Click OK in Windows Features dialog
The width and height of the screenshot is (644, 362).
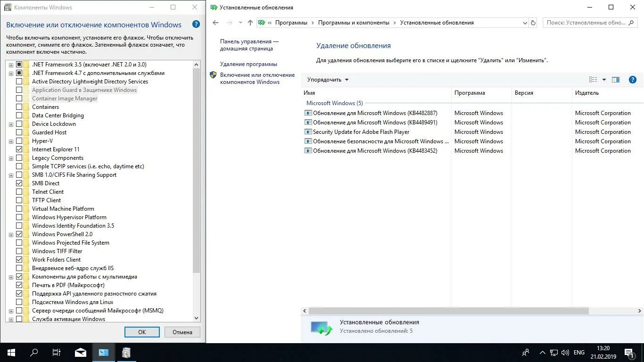pos(142,332)
